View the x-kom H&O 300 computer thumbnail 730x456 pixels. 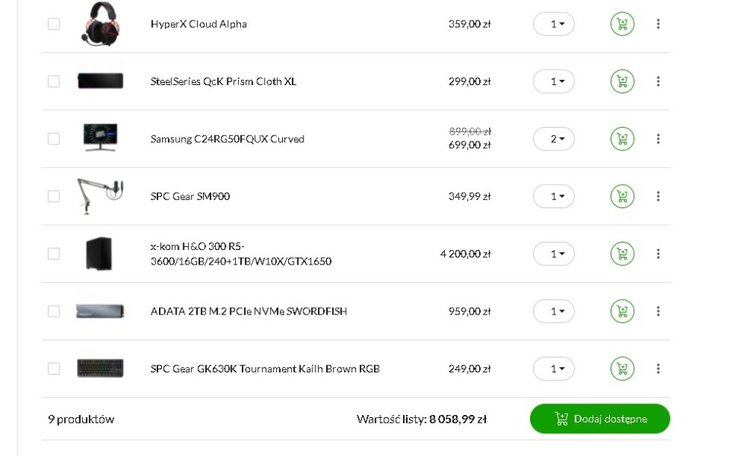pyautogui.click(x=100, y=254)
